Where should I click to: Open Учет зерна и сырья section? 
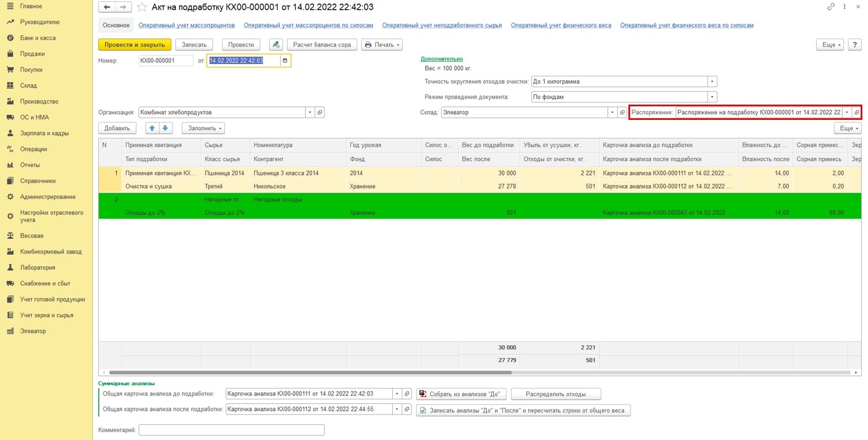coord(46,315)
